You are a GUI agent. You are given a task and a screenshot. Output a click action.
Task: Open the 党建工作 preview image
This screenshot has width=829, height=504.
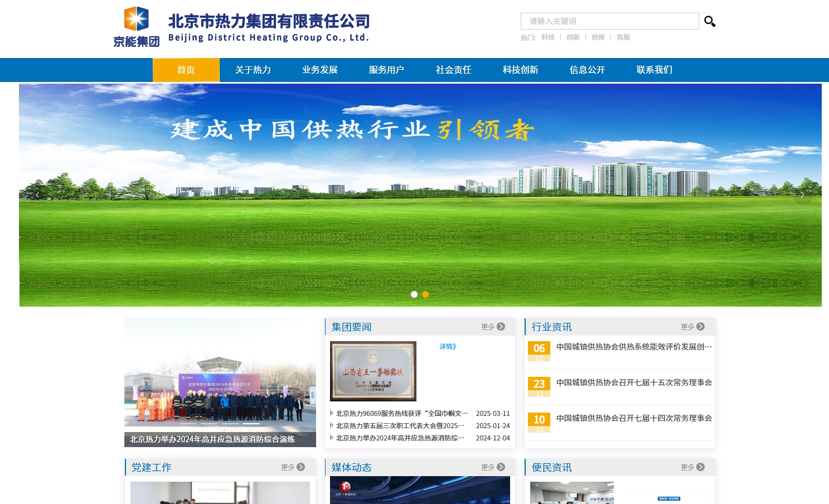220,493
